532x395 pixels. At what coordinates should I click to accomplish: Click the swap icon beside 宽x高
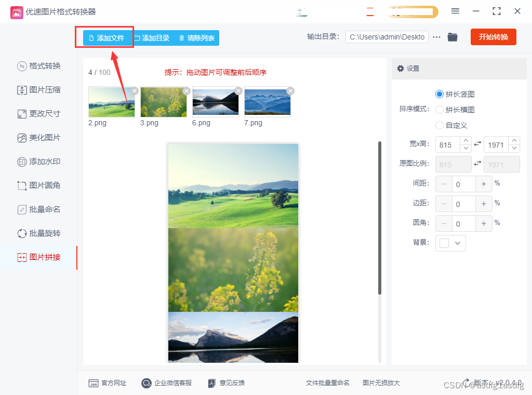pos(478,144)
